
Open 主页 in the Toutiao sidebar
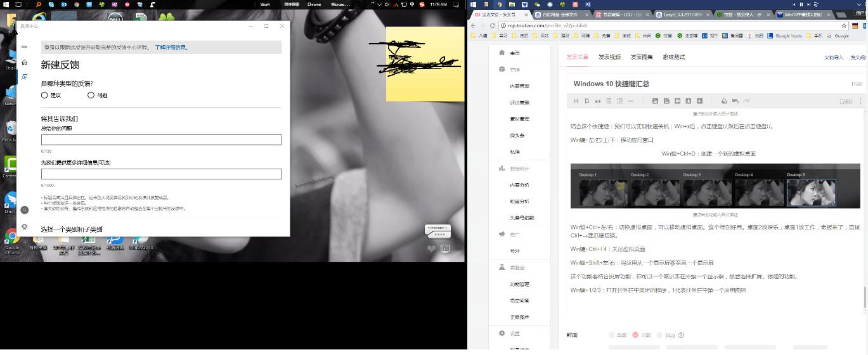515,53
